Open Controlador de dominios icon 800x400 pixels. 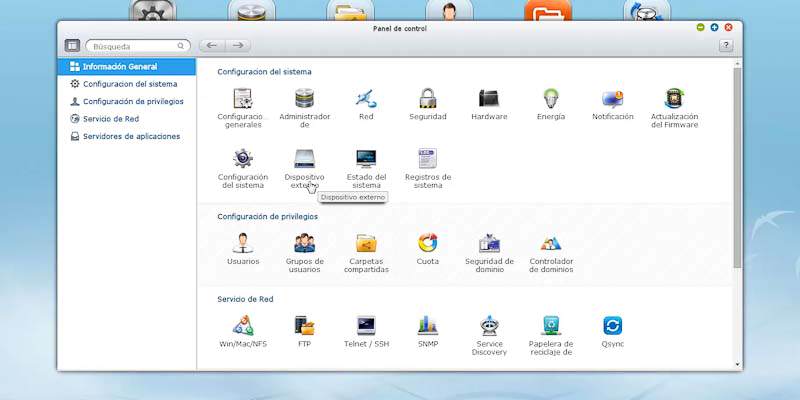pos(551,243)
